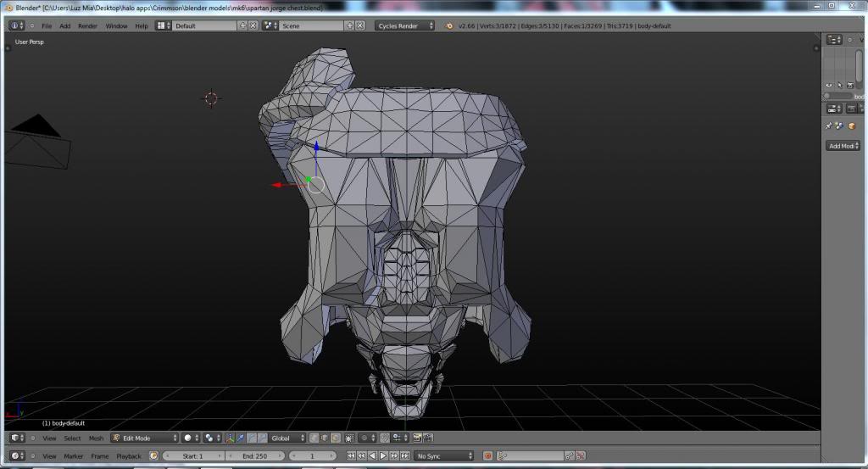Open the Info editor type selector
This screenshot has height=469, width=868.
(17, 25)
